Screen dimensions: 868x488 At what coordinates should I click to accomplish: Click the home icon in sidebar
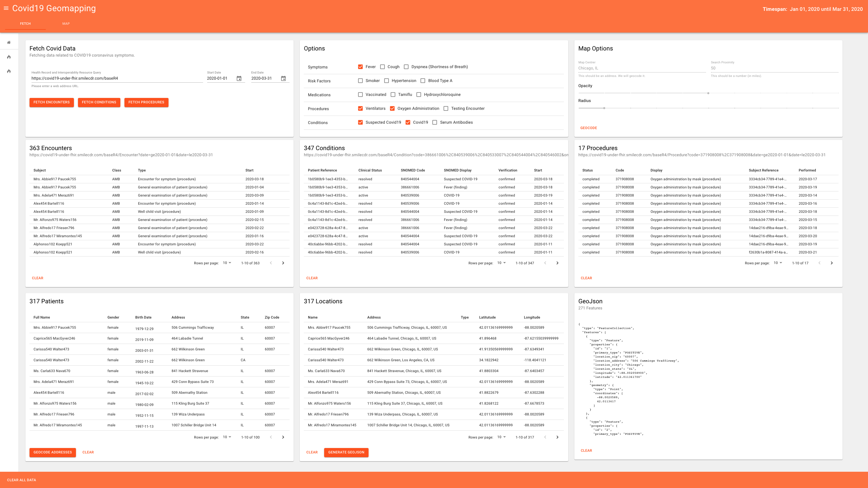coord(9,43)
